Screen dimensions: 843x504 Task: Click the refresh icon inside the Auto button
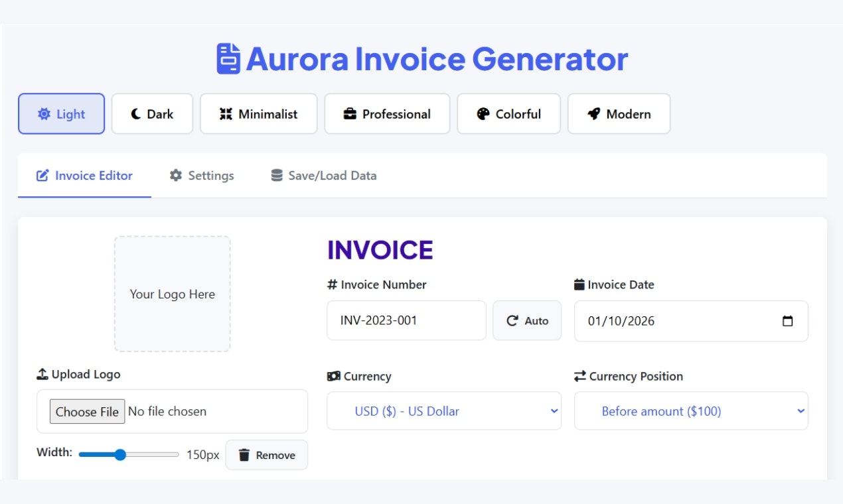coord(512,320)
